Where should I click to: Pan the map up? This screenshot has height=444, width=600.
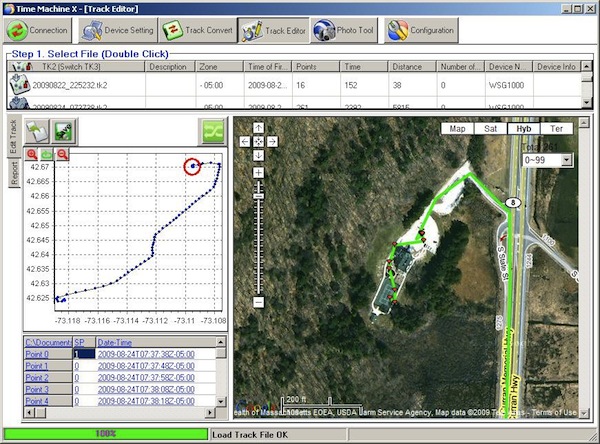coord(259,128)
